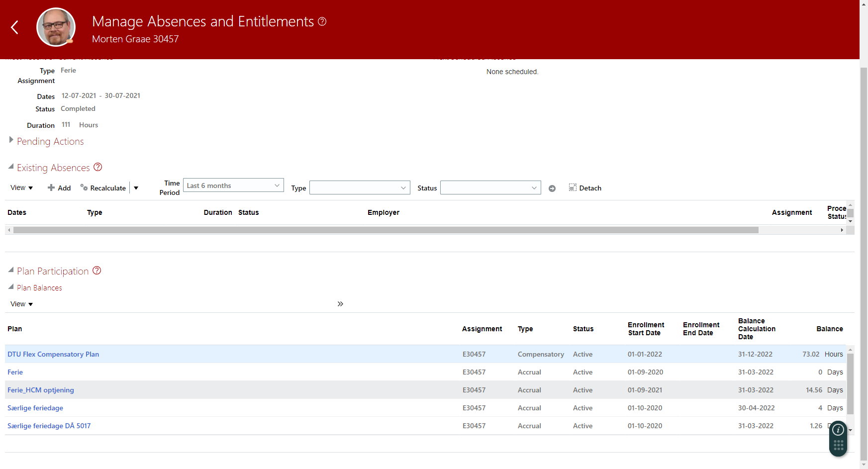Collapse the Plan Balances subsection
Image resolution: width=868 pixels, height=469 pixels.
click(11, 287)
